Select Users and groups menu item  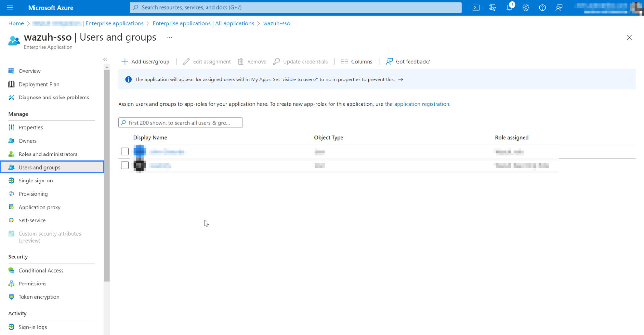53,167
